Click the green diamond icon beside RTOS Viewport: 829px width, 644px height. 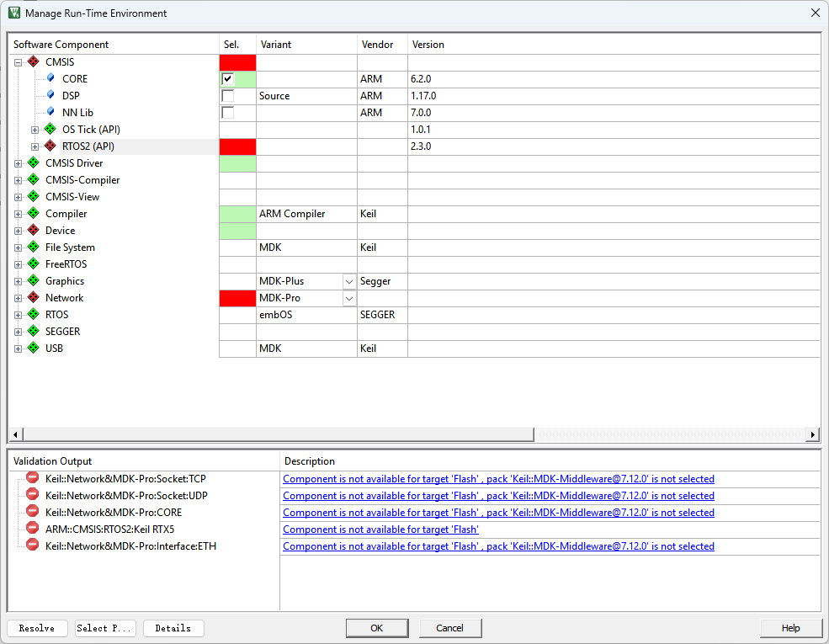point(34,315)
